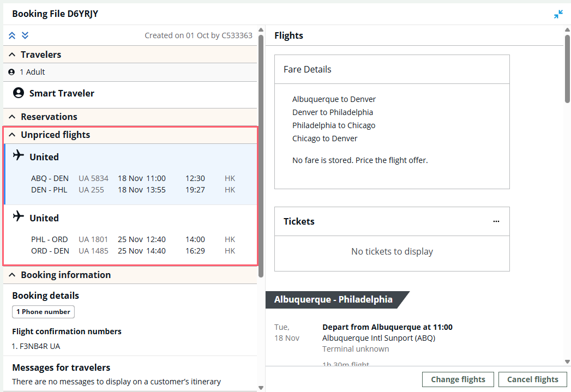571x392 pixels.
Task: Select the ORD - DEN flight segment row
Action: point(133,251)
